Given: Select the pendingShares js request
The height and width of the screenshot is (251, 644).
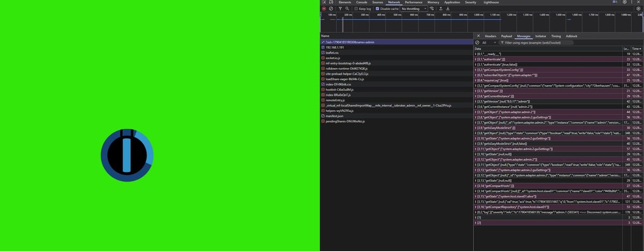Looking at the screenshot, I should click(397, 121).
